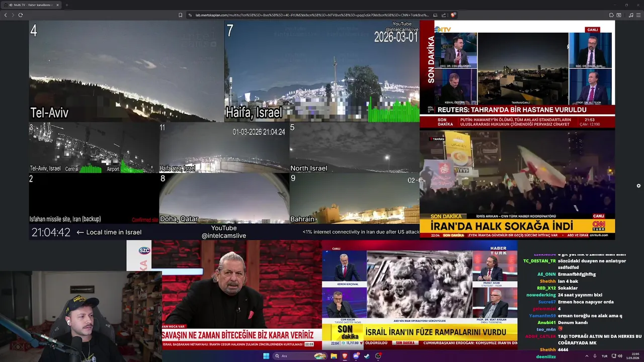Click the CNN Türk live stream video
644x362 pixels.
pos(517,185)
